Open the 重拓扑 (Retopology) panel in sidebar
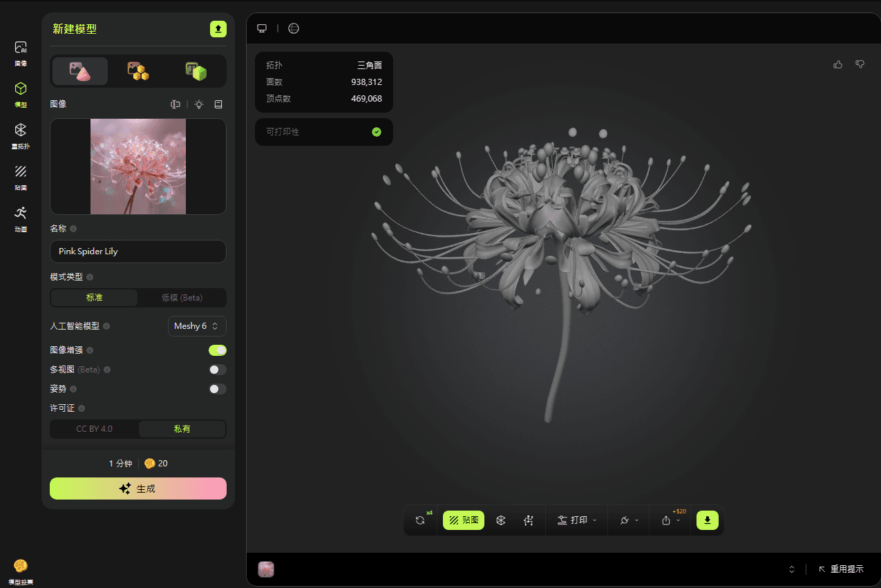881x588 pixels. 20,135
